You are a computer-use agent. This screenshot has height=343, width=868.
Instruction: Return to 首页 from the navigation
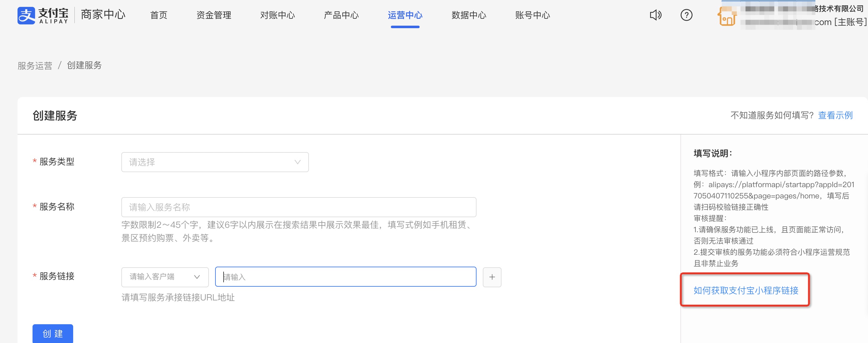click(x=158, y=15)
